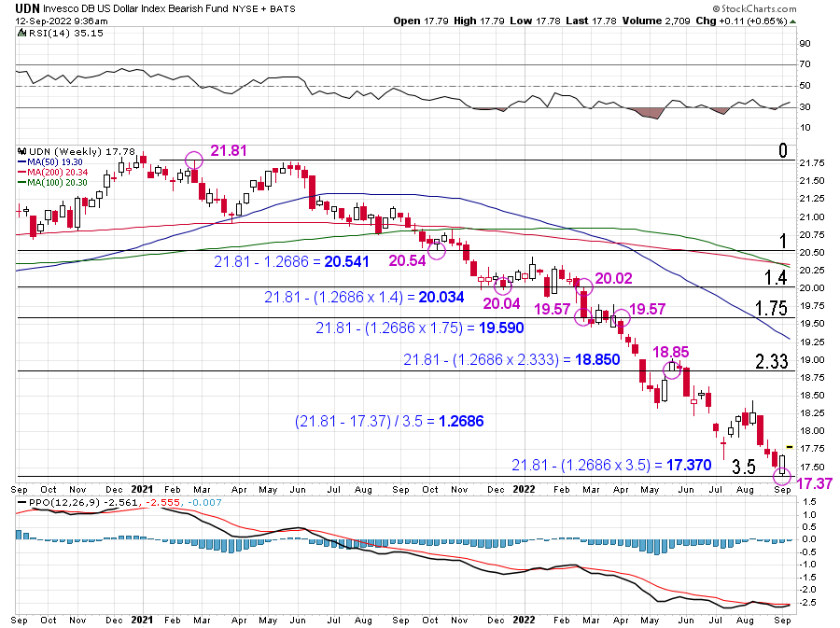This screenshot has width=840, height=628.
Task: Click the '2.33' horizontal level label
Action: tap(772, 361)
